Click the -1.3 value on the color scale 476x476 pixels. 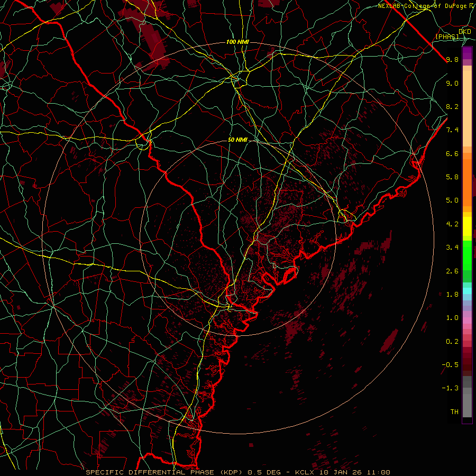click(x=450, y=388)
